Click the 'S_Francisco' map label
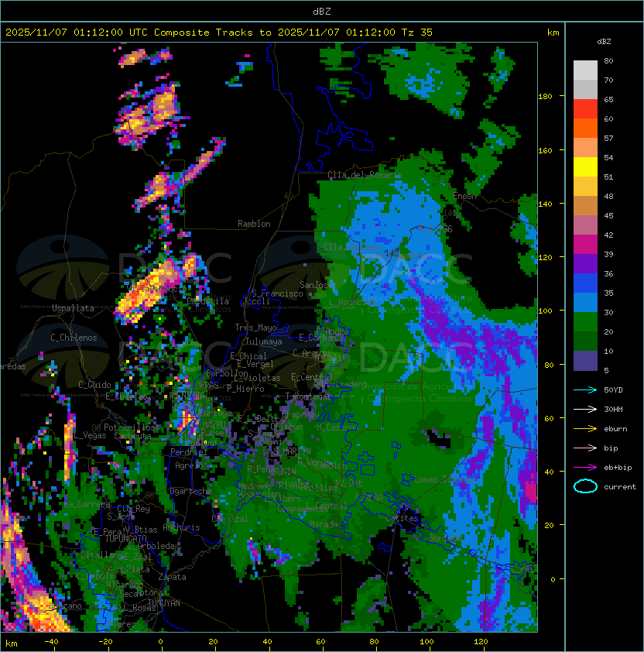The image size is (644, 652). 277,293
